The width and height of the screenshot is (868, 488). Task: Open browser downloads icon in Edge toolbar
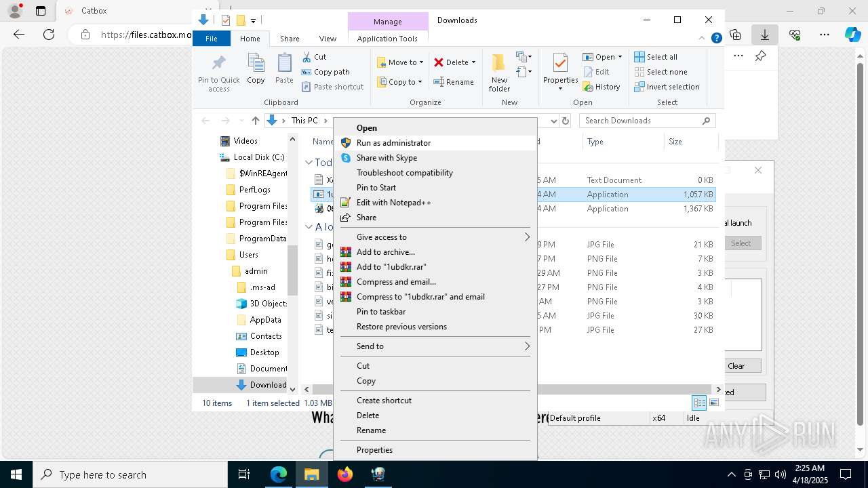pyautogui.click(x=765, y=35)
